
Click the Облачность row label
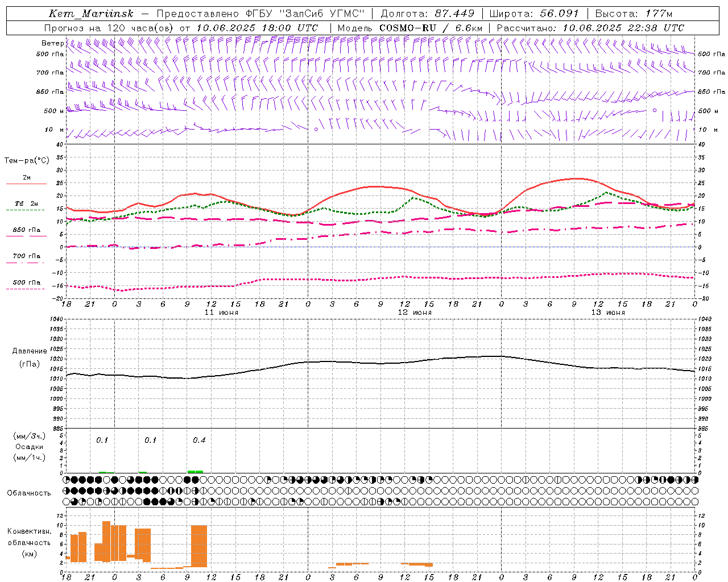point(29,493)
